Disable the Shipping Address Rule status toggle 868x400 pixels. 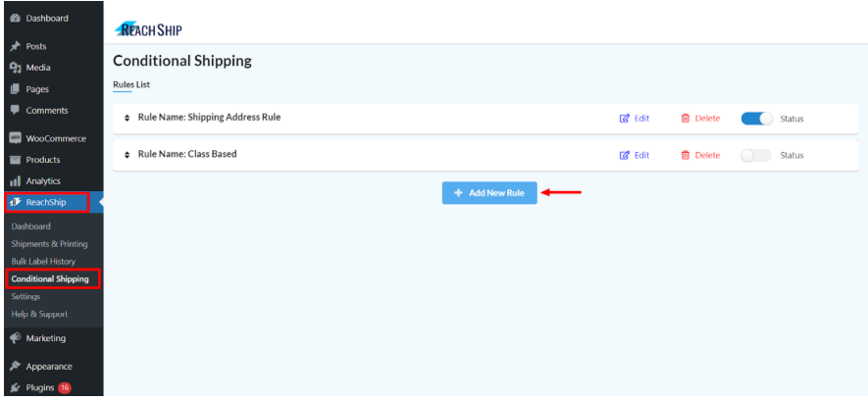click(757, 119)
